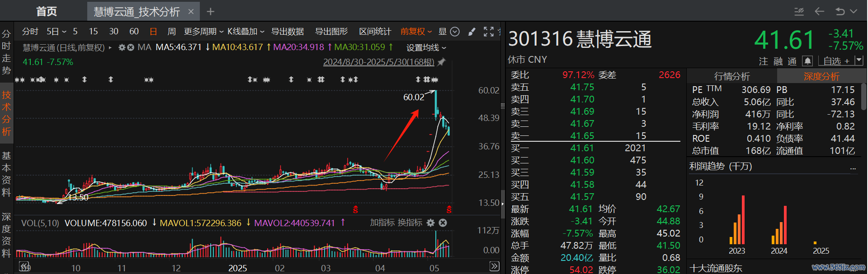Open the 2024/8/30-2025/5/30 date range link
Image resolution: width=868 pixels, height=274 pixels.
(x=379, y=62)
